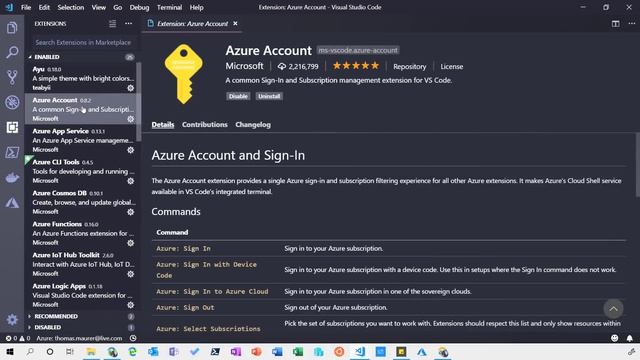
Task: Select Azure Functions extension entry
Action: [x=82, y=233]
